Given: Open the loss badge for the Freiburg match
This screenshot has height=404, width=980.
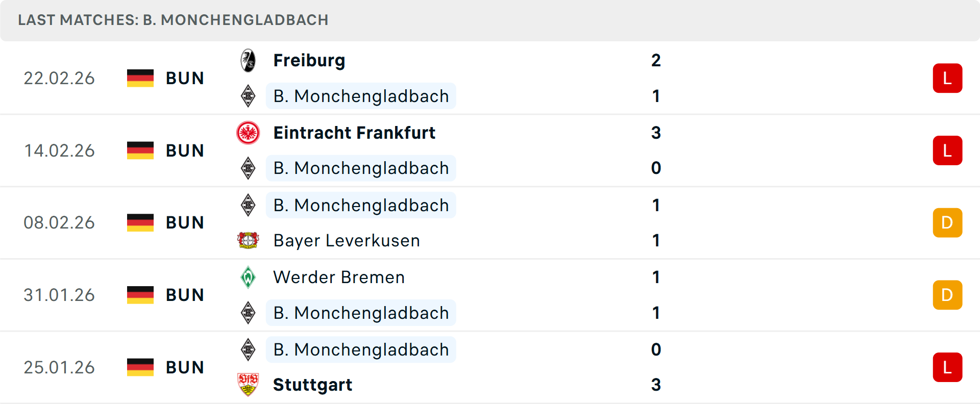Looking at the screenshot, I should tap(947, 78).
